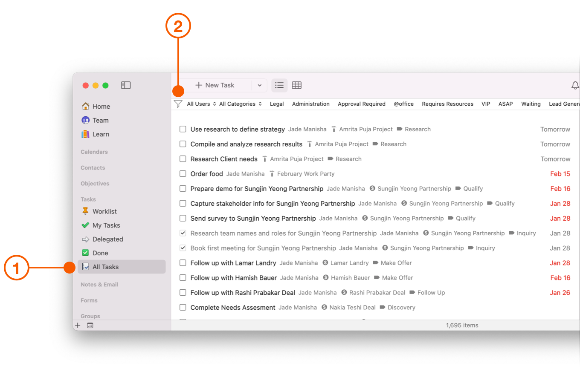Screen dimensions: 580x392
Task: Mark 'Complete Needs Assesment' as done
Action: click(x=183, y=308)
